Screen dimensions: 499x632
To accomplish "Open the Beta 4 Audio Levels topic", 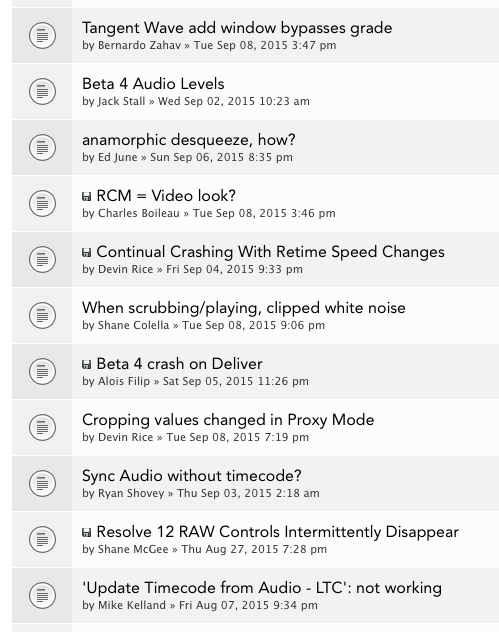I will (153, 84).
